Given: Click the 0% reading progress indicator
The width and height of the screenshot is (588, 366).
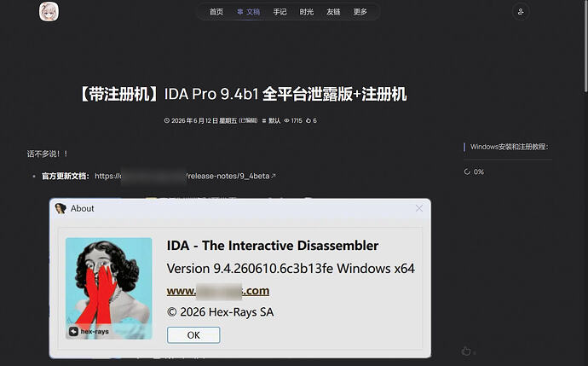Looking at the screenshot, I should tap(474, 171).
